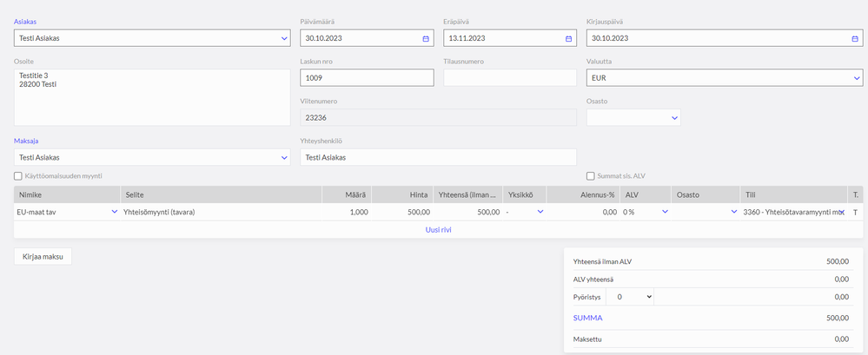Open the Maksaja payer dropdown
Image resolution: width=868 pixels, height=355 pixels.
284,158
